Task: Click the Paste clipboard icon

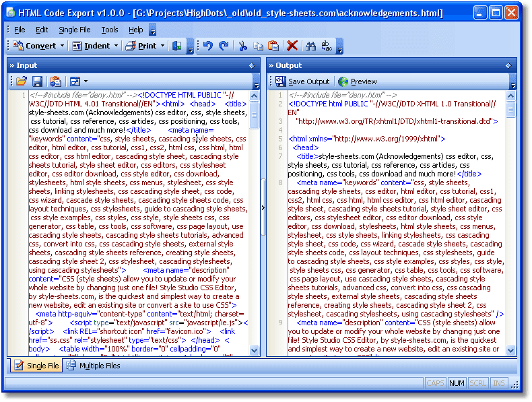Action: [x=273, y=46]
